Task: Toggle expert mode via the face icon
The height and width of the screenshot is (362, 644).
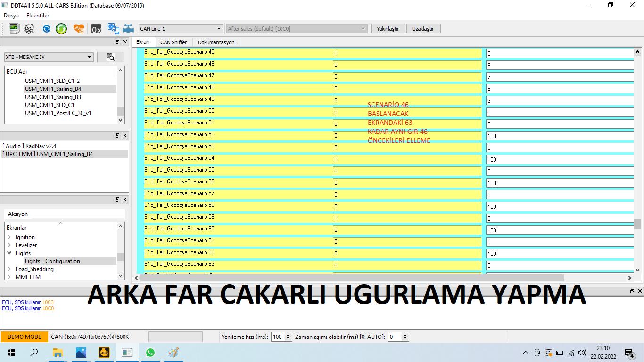Action: pos(29,29)
